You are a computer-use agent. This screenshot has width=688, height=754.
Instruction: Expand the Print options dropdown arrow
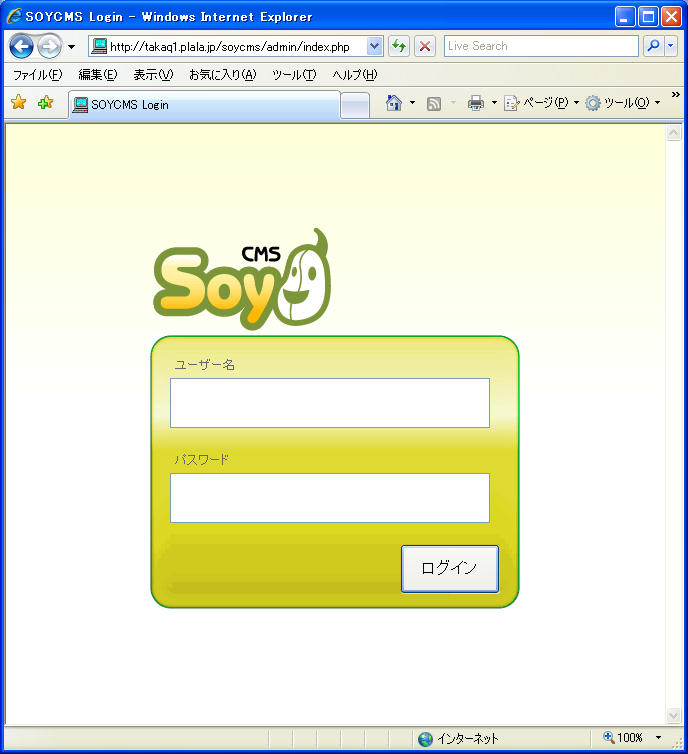click(494, 103)
